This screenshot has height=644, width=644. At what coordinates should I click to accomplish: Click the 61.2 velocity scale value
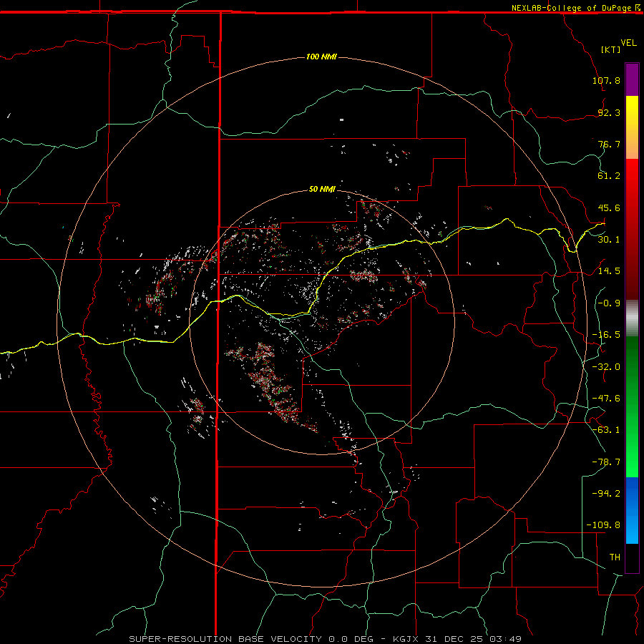point(609,176)
